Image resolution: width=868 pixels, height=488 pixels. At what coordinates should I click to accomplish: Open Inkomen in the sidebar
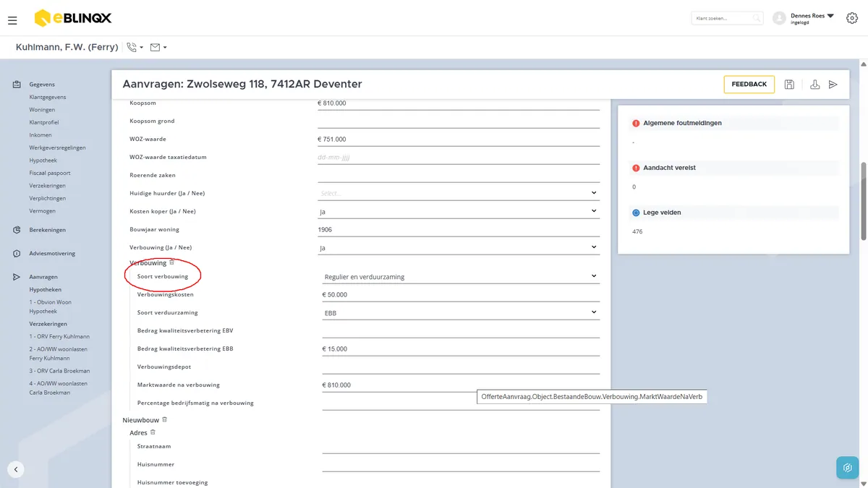tap(41, 135)
